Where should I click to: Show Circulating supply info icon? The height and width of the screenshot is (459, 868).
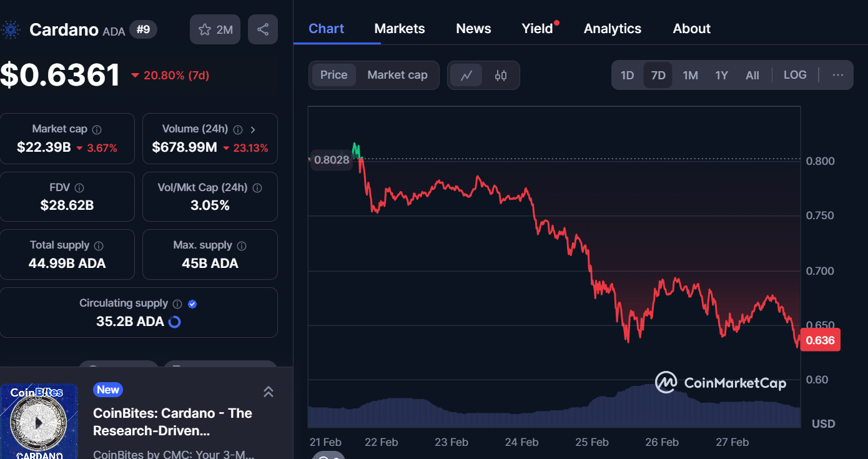coord(177,304)
